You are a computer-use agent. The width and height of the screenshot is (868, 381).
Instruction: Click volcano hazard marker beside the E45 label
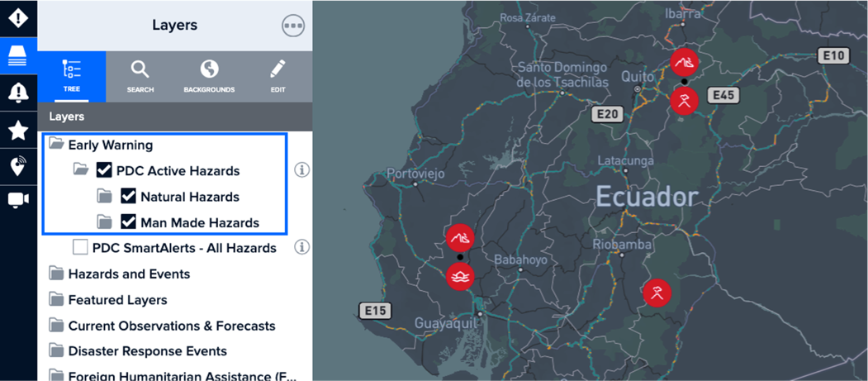pos(684,101)
